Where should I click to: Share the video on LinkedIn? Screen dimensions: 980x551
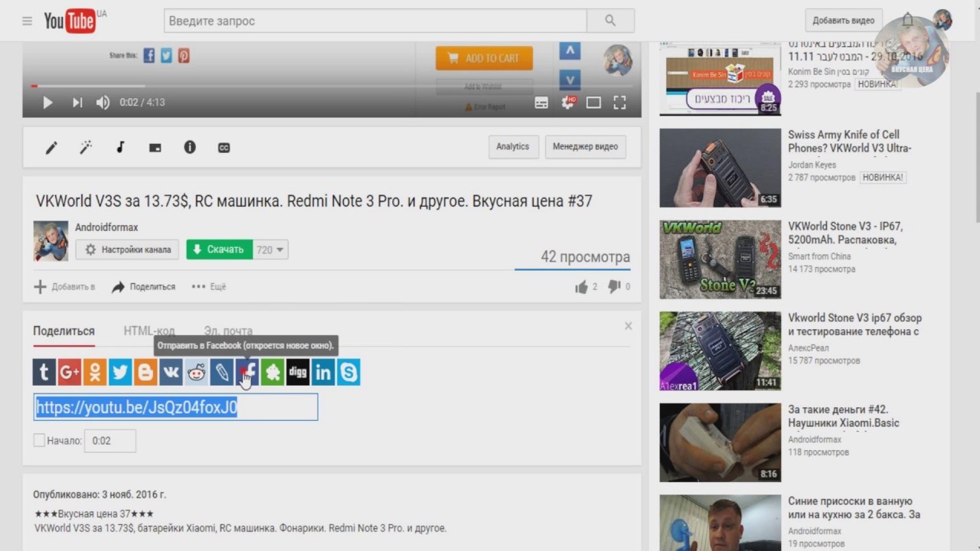tap(323, 373)
